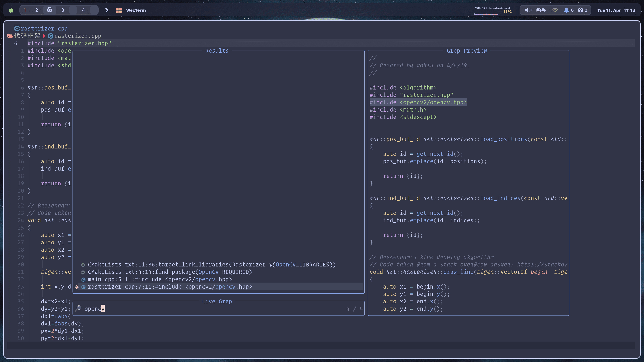This screenshot has height=362, width=644.
Task: Click the notification bell icon
Action: (566, 10)
